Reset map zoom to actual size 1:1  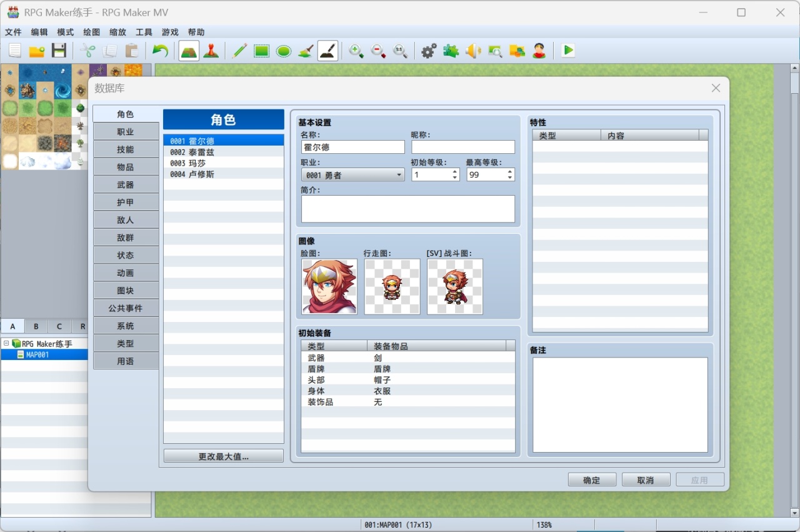click(400, 51)
